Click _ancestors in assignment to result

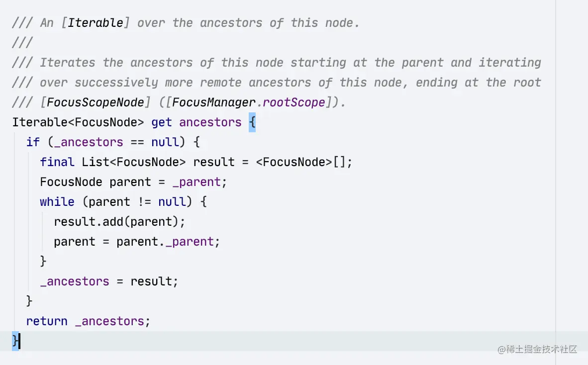tap(75, 281)
